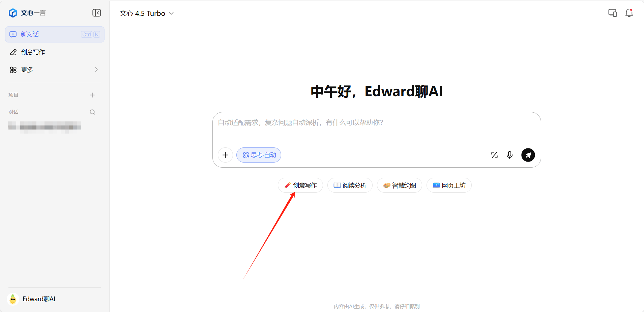The width and height of the screenshot is (644, 312).
Task: Select the 阅读分析 quick action
Action: pos(350,185)
